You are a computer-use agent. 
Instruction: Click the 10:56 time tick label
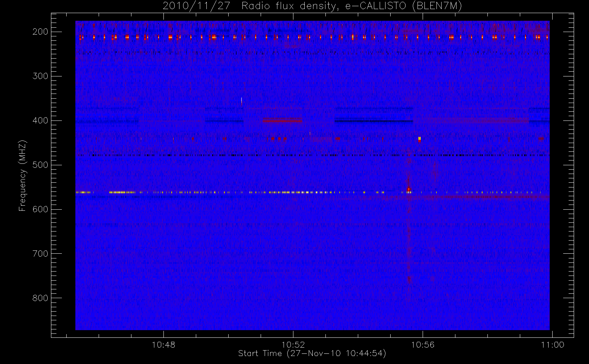(x=423, y=345)
